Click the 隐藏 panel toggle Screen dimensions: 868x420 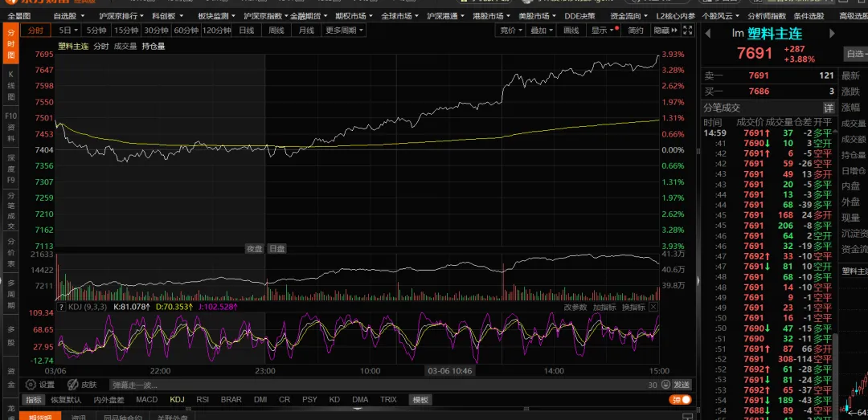point(665,31)
